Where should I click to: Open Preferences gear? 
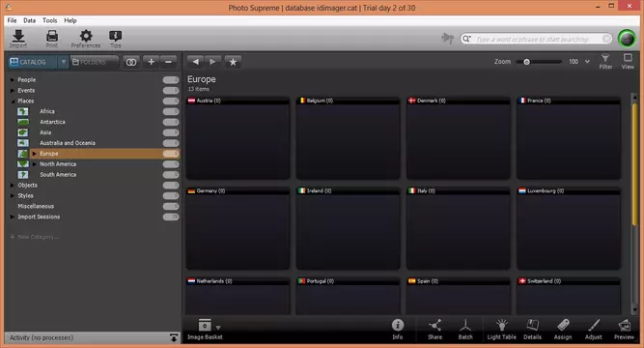[85, 39]
